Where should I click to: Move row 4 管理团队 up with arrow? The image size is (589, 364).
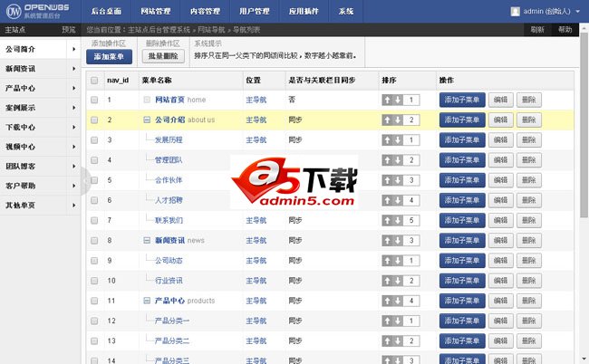(387, 160)
